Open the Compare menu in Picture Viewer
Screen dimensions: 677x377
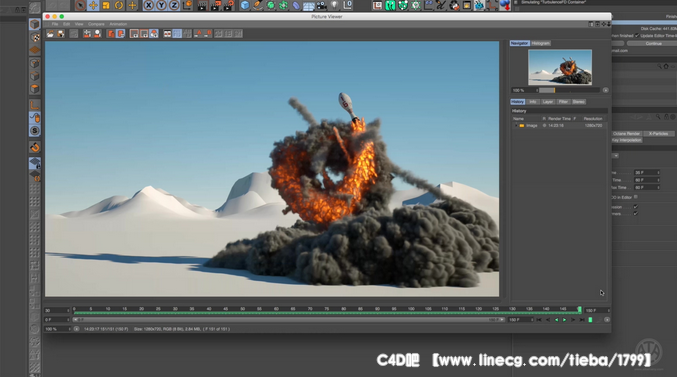pos(96,24)
